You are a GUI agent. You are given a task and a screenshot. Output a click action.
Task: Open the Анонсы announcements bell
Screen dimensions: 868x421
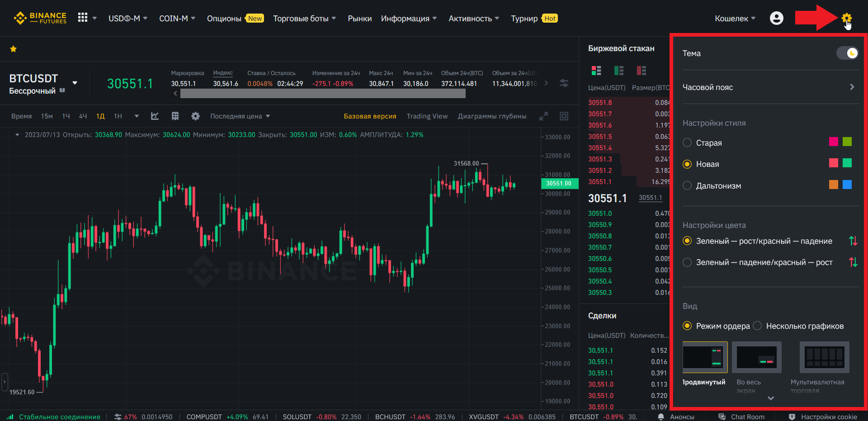pyautogui.click(x=676, y=416)
